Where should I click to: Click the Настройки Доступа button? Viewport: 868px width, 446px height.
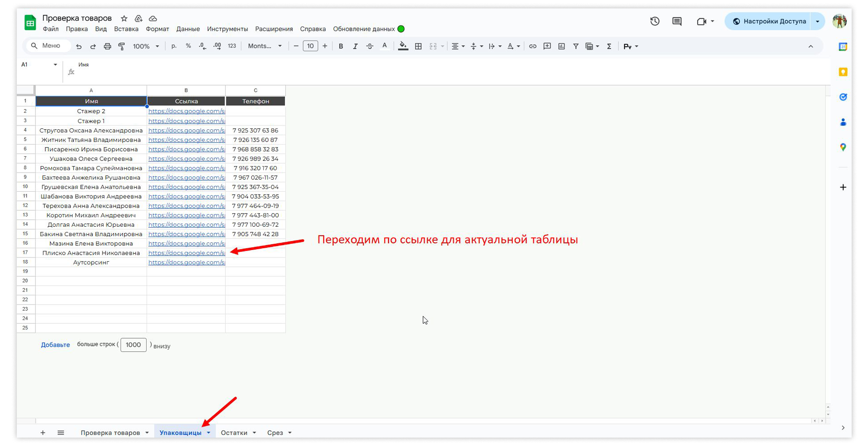[x=769, y=21]
